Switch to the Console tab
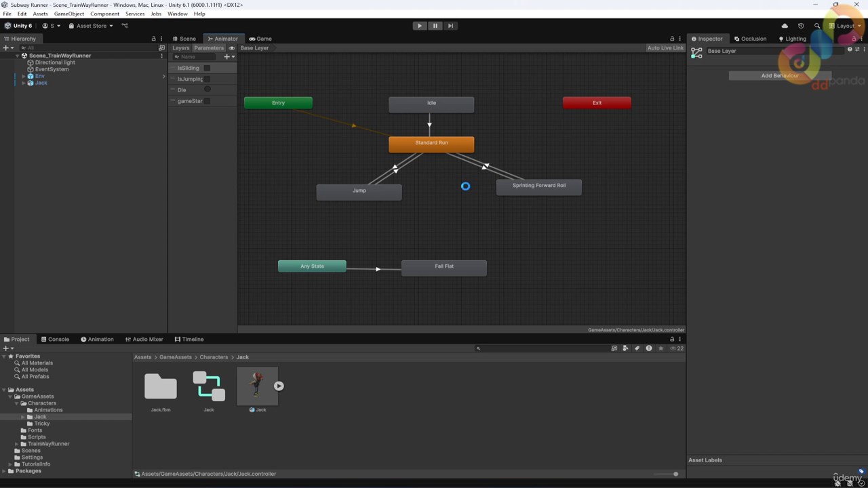The height and width of the screenshot is (488, 868). pos(55,339)
